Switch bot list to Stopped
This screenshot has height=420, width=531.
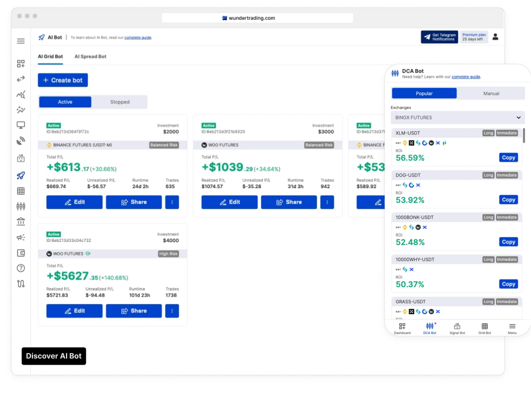(x=120, y=102)
